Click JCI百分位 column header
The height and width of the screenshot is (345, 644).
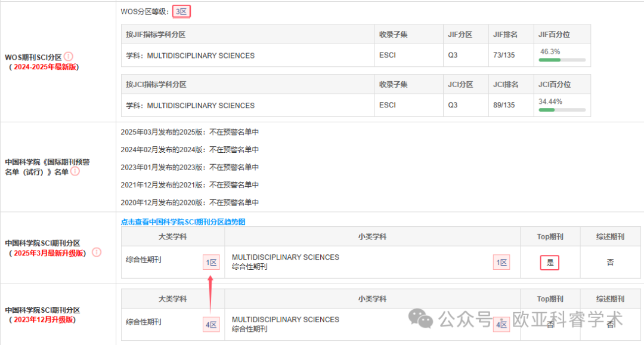(555, 85)
